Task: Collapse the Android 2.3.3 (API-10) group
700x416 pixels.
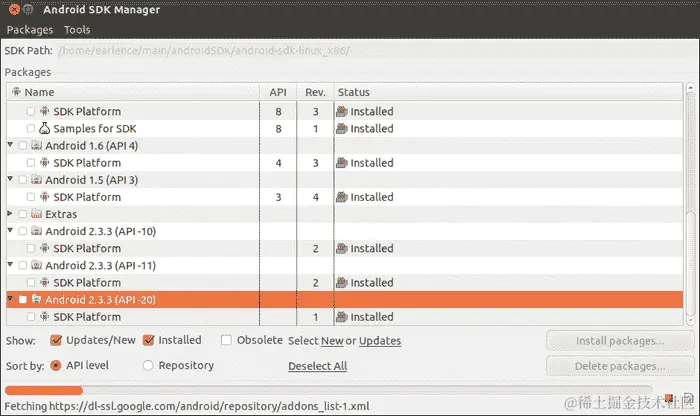Action: click(x=10, y=230)
